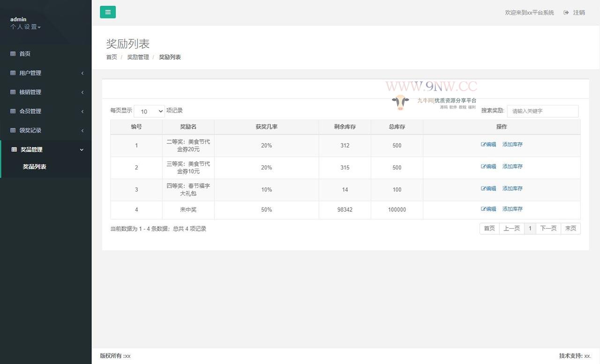Click 上一页 pagination button
This screenshot has width=600, height=364.
(x=511, y=229)
